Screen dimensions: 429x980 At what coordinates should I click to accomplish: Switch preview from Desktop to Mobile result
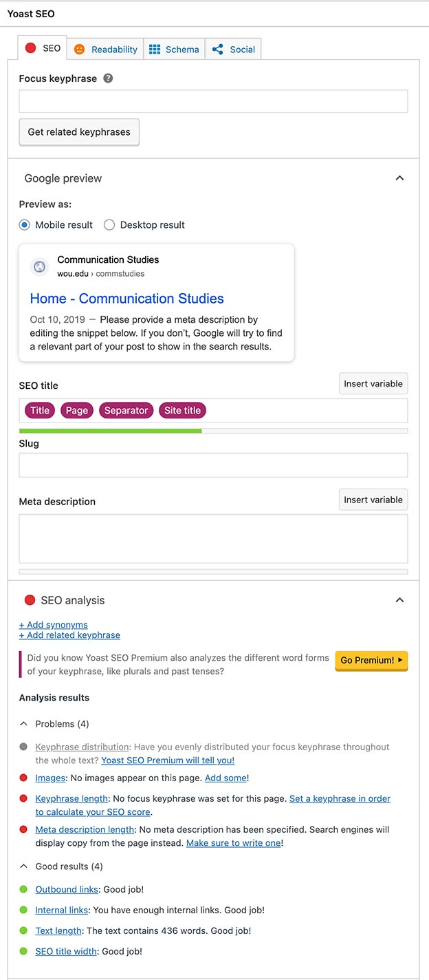(25, 224)
